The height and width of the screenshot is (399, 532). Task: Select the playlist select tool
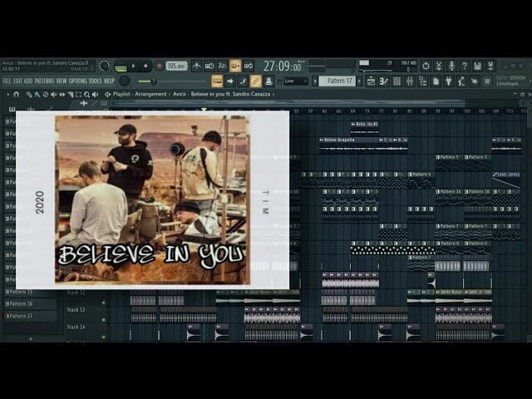(x=78, y=94)
